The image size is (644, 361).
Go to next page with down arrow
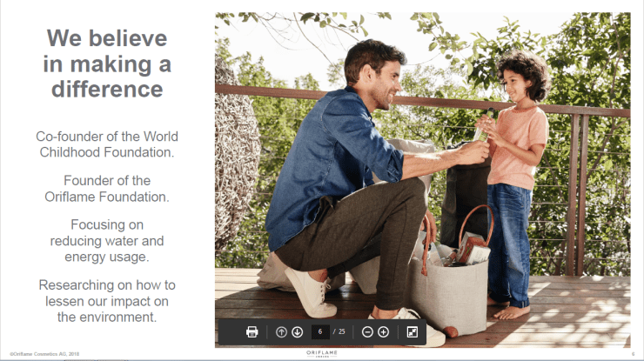coord(297,331)
